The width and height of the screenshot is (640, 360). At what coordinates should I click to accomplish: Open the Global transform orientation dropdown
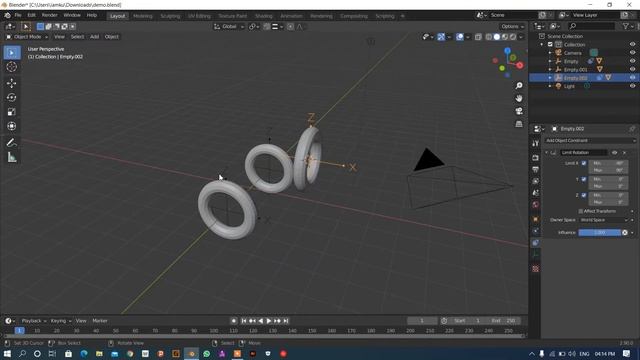229,27
